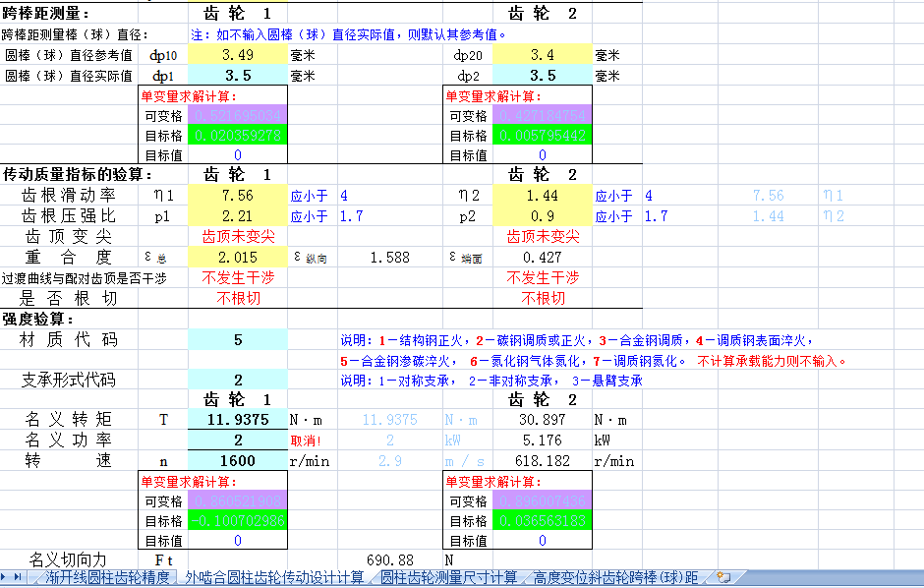Image resolution: width=924 pixels, height=588 pixels.
Task: Select the yellow dp10 reference cell 3.49
Action: point(238,55)
